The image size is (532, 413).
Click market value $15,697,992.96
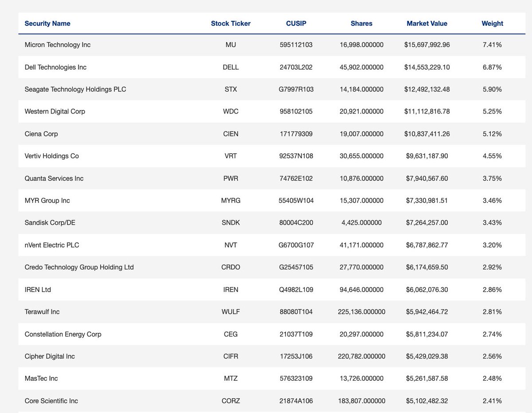coord(427,45)
